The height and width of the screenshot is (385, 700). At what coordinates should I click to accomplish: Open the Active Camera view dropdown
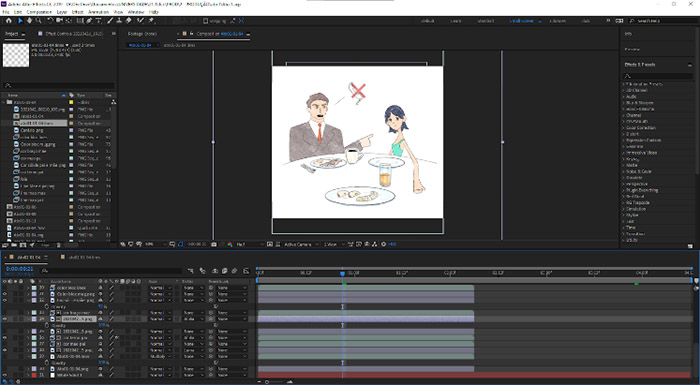pos(301,244)
